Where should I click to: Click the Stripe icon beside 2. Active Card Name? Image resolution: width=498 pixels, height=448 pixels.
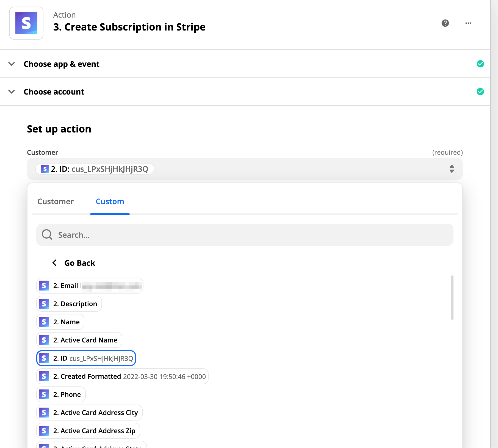44,340
